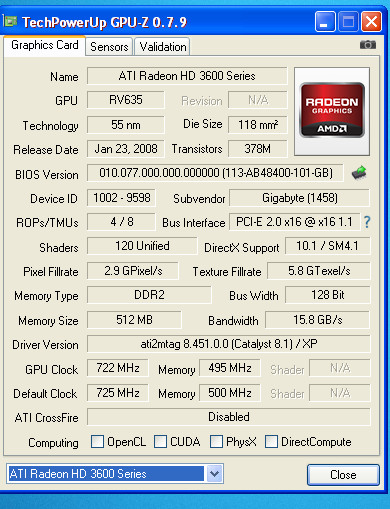Click the "Driver Version" label
Viewport: 390px width, 509px height.
coord(45,345)
